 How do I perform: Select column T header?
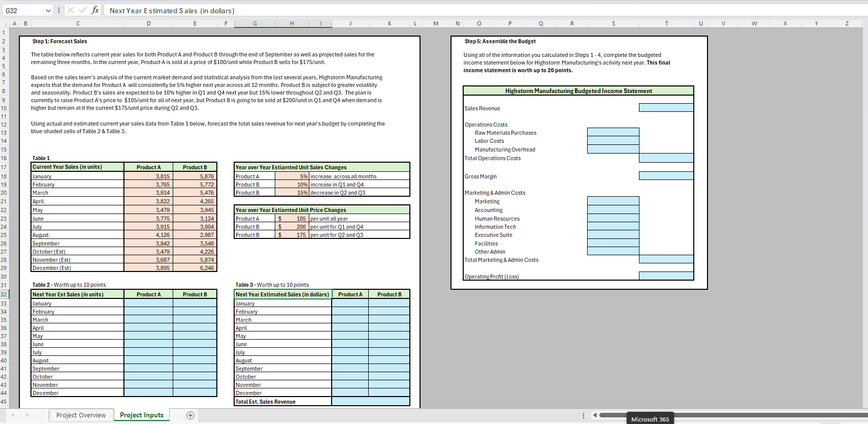click(666, 23)
